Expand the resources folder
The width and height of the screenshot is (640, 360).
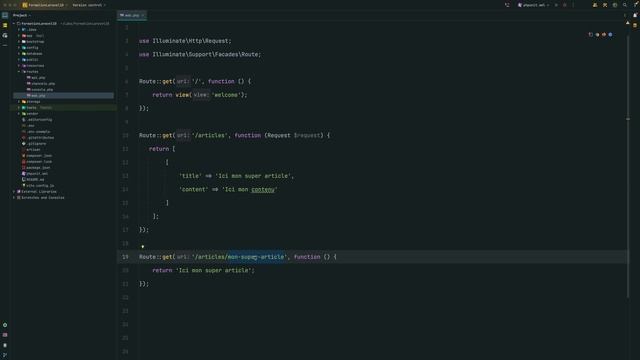(19, 66)
